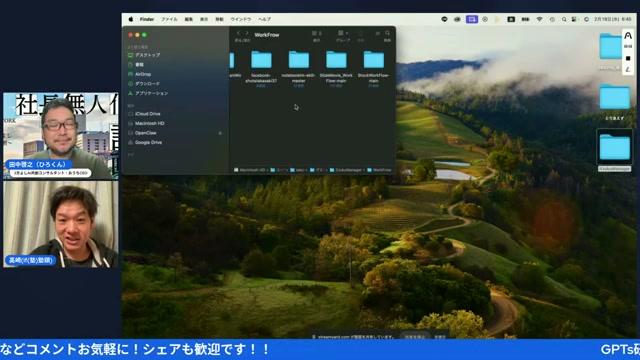Screen dimensions: 640x360
Task: Open the 編集 menu
Action: click(189, 19)
